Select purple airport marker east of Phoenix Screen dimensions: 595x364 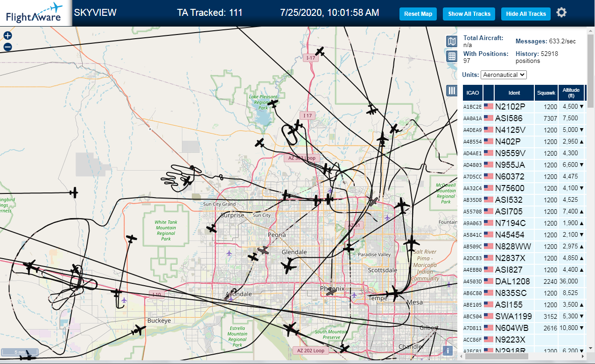coord(354,295)
